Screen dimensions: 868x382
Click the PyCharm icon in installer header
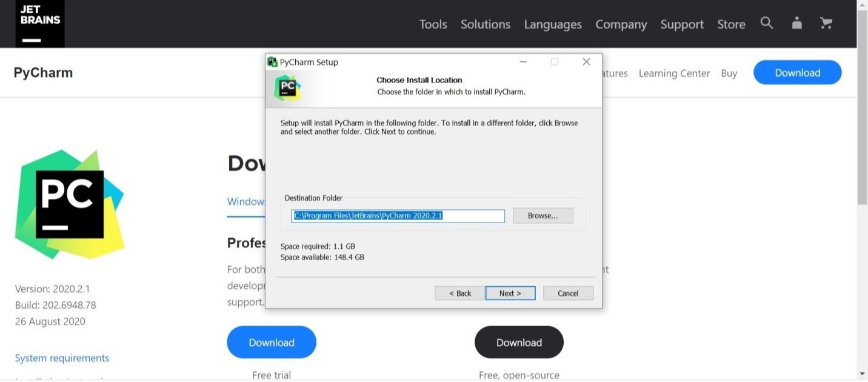[x=287, y=88]
